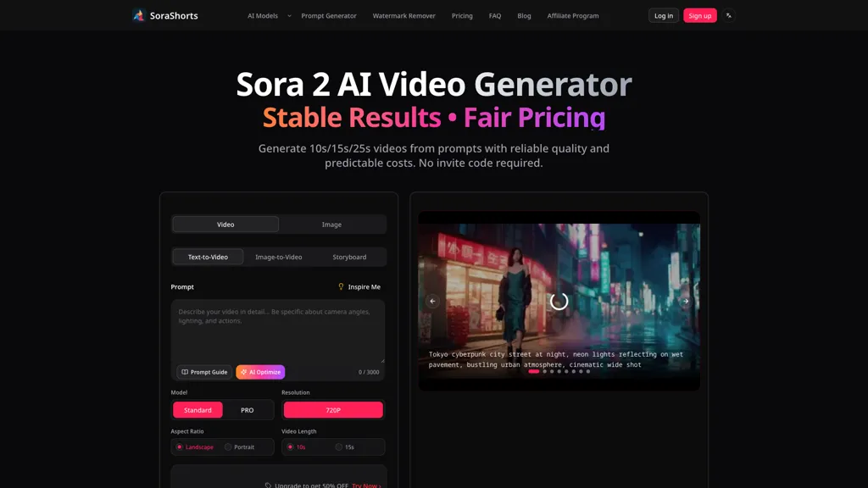
Task: Click the 'Sora 2 AI Video Generator' heading
Action: click(x=434, y=84)
